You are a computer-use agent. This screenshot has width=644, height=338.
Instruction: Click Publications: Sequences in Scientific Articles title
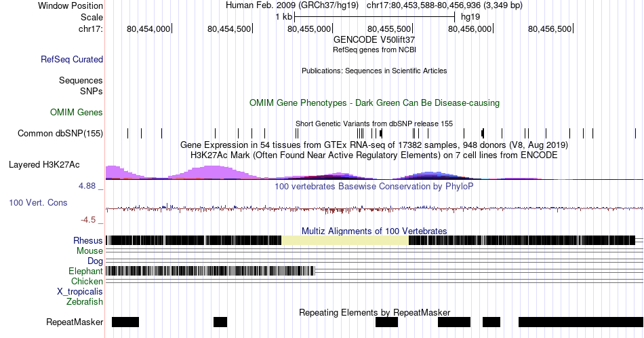tap(374, 71)
